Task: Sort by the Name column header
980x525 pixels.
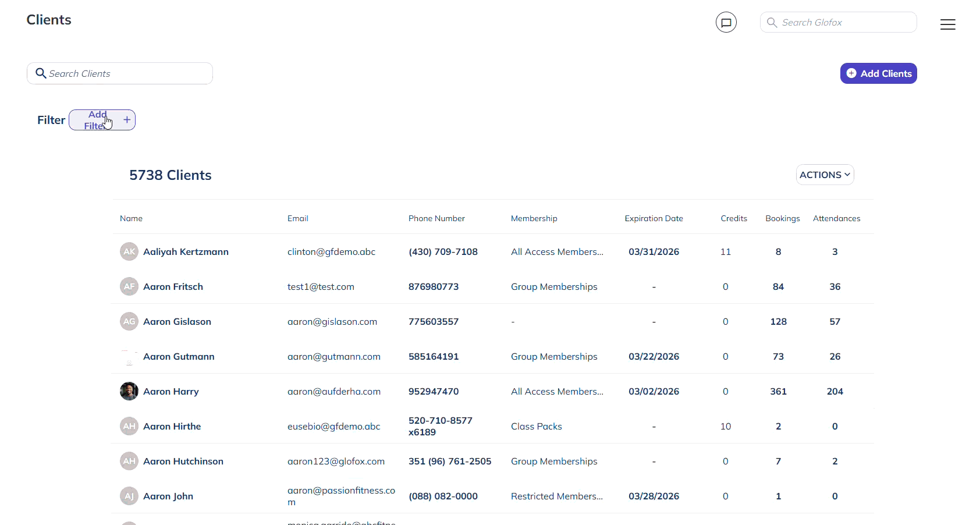Action: pyautogui.click(x=131, y=218)
